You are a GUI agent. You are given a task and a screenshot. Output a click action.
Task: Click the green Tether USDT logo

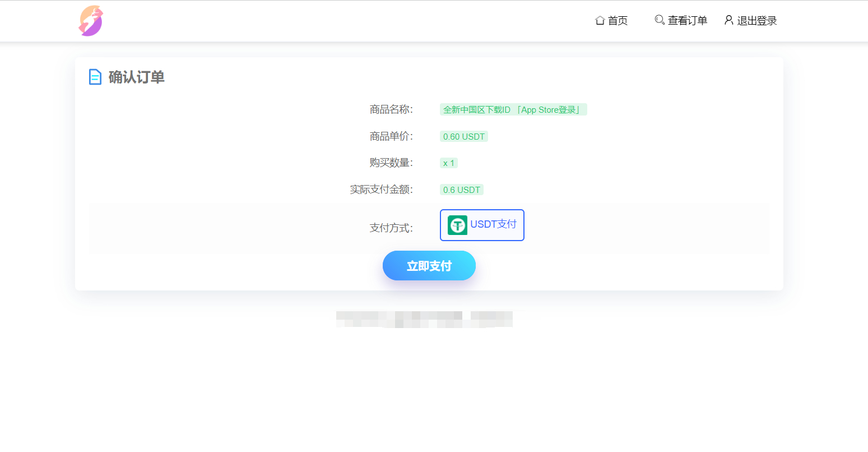[x=457, y=225]
